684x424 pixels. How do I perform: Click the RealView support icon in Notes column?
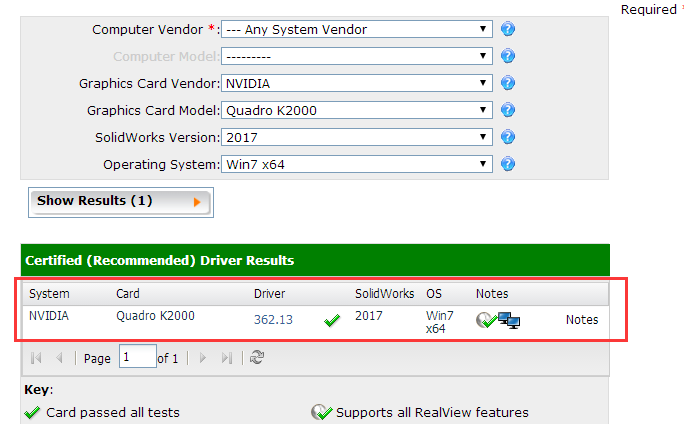[x=486, y=320]
